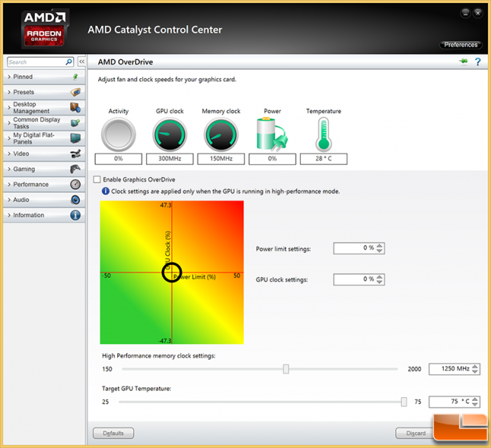Image resolution: width=491 pixels, height=448 pixels.
Task: Click the green pin icon beside Pinned
Action: (75, 77)
